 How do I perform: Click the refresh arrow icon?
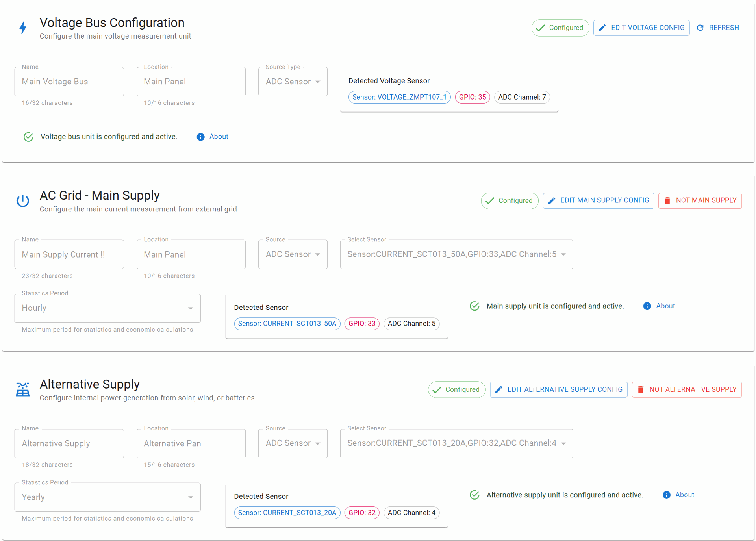(x=700, y=28)
